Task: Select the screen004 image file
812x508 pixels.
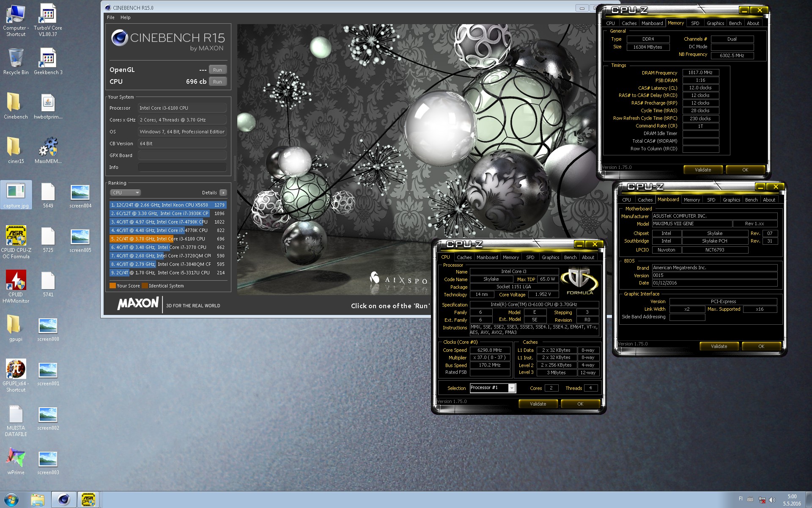Action: pyautogui.click(x=80, y=195)
